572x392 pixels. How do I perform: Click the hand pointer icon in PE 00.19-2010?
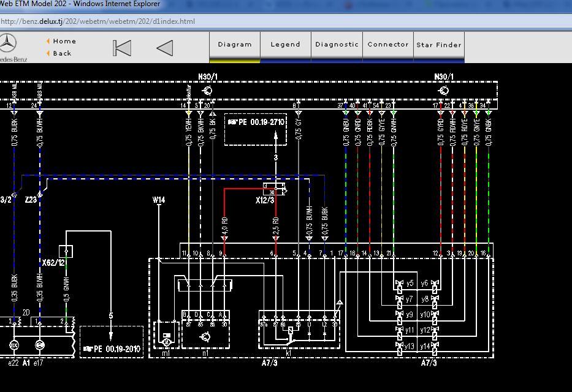(88, 349)
